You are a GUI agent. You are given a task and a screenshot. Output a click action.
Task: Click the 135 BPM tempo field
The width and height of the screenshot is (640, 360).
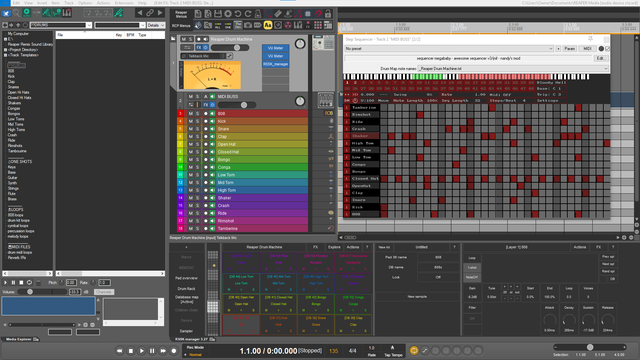[x=333, y=351]
